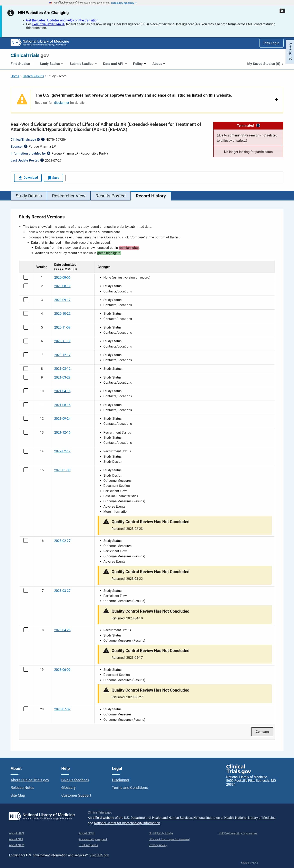The height and width of the screenshot is (868, 294).
Task: Expand 'Here's how you know' government notice
Action: [124, 3]
